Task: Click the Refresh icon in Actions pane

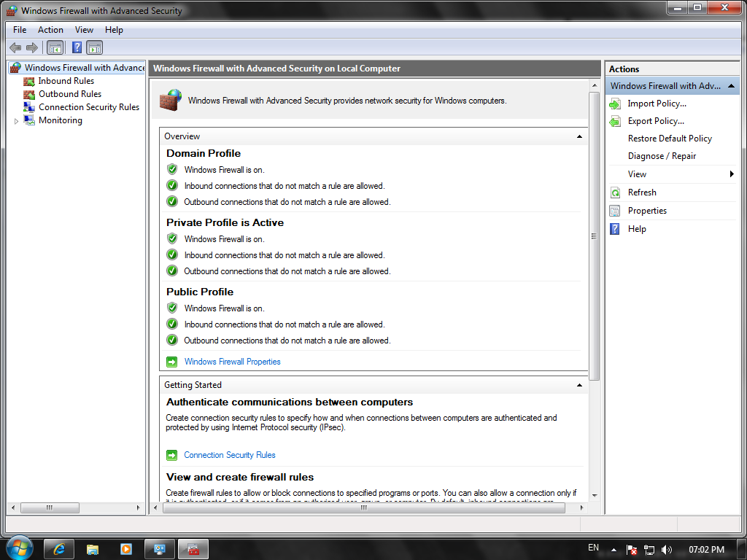Action: [x=615, y=192]
